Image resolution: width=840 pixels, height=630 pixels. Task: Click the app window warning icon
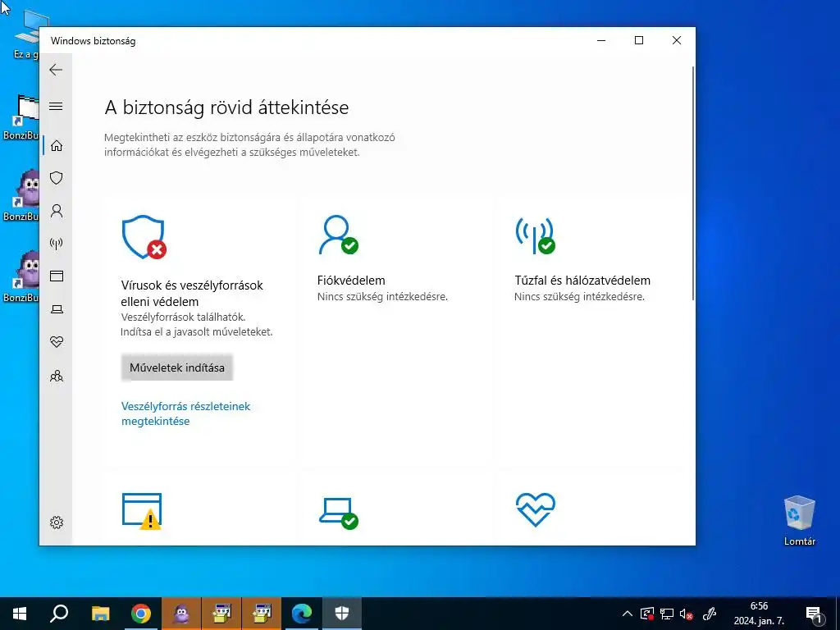coord(142,512)
